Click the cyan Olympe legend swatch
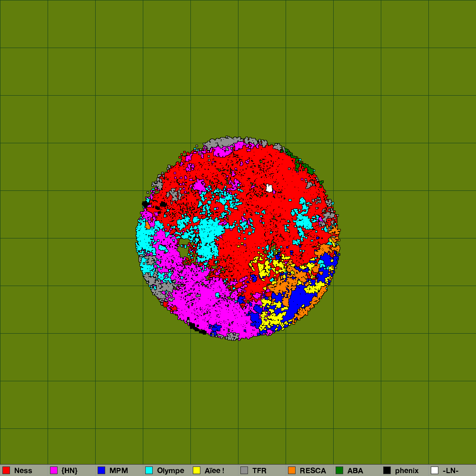 click(149, 470)
